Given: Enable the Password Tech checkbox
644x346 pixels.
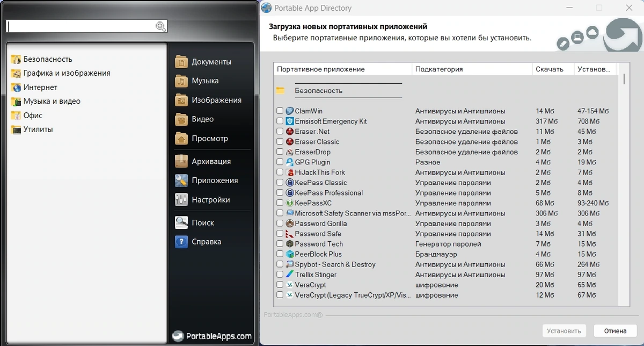Looking at the screenshot, I should click(x=280, y=244).
